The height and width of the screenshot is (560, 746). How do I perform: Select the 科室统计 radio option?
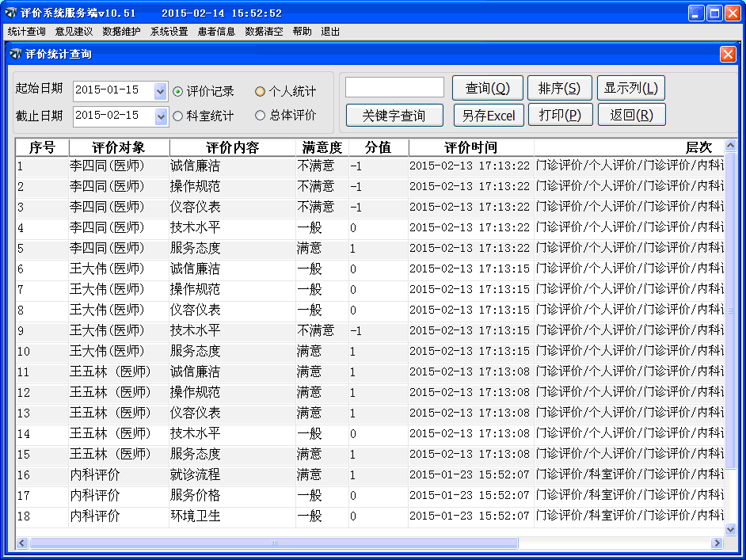coord(177,116)
